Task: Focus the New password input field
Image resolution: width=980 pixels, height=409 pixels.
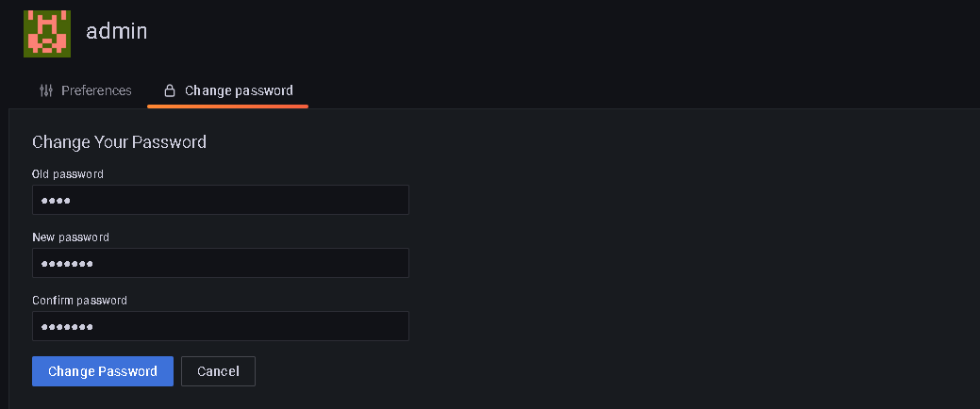Action: pyautogui.click(x=236, y=263)
